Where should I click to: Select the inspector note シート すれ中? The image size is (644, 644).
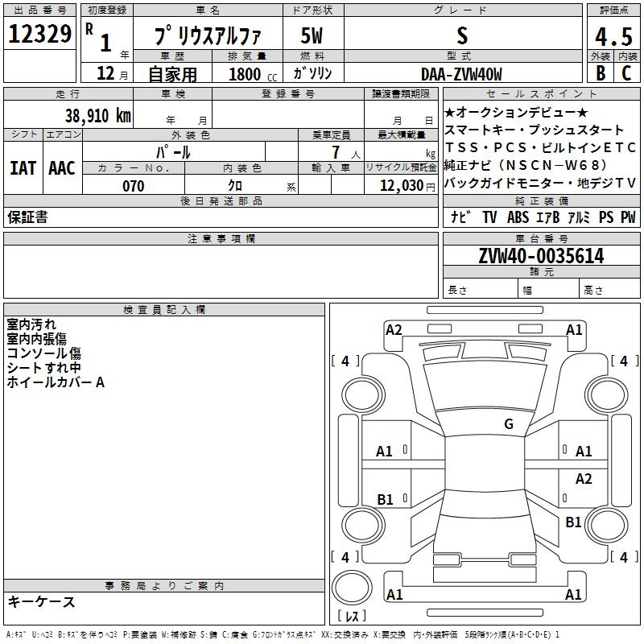point(43,368)
